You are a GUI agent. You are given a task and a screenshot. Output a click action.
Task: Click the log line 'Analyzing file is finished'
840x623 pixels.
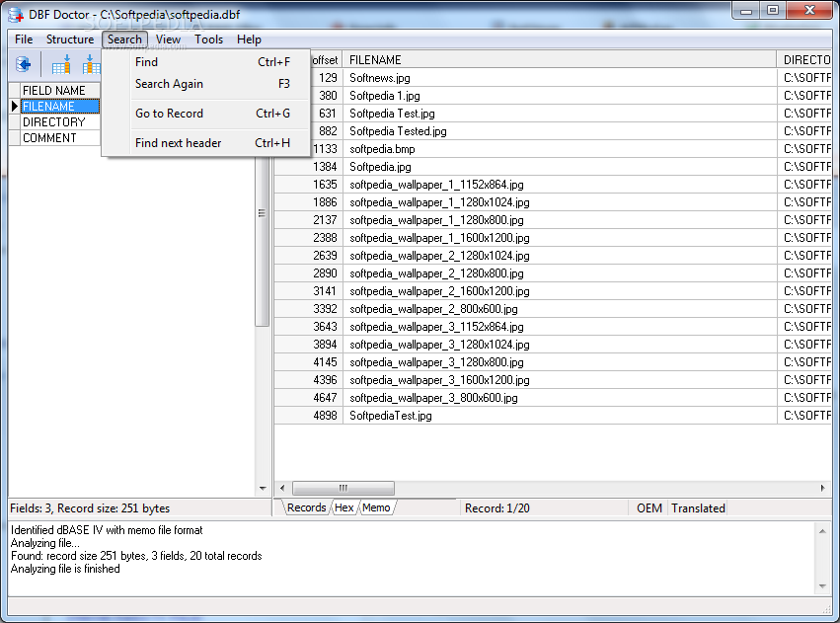[x=65, y=569]
